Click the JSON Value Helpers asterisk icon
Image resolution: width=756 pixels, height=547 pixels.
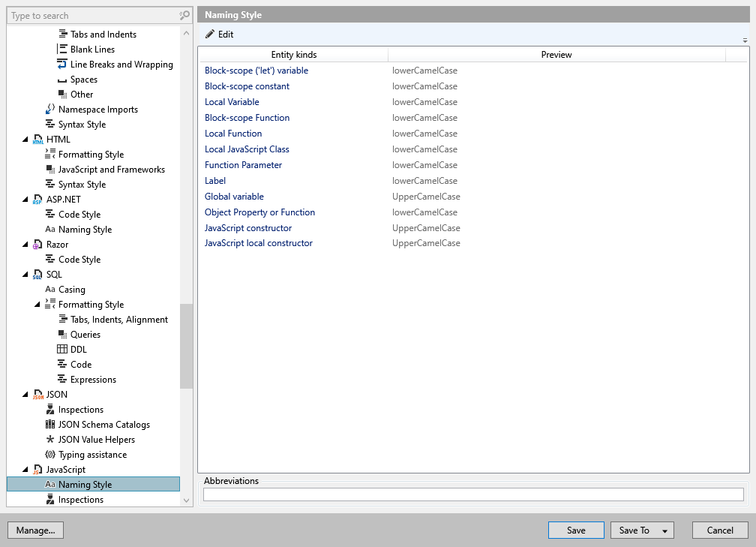(x=50, y=440)
